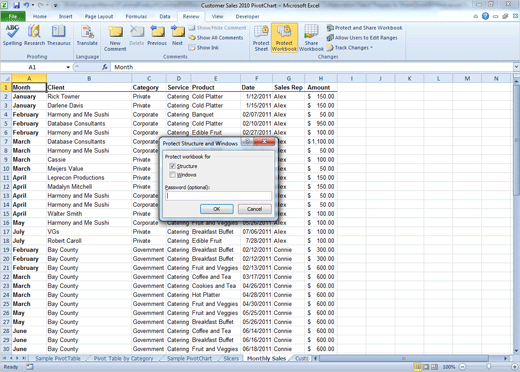This screenshot has height=372, width=520.
Task: Open Customize Quick Access Toolbar dropdown
Action: click(x=55, y=6)
